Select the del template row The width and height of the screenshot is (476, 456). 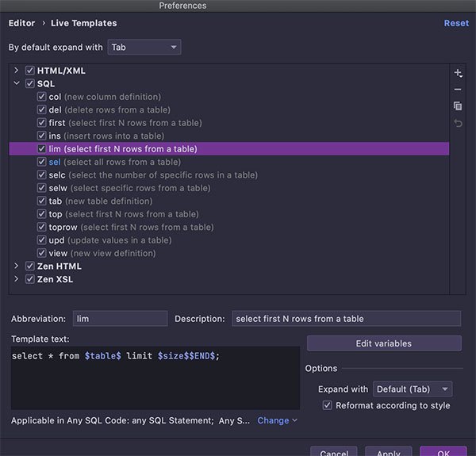(x=229, y=109)
